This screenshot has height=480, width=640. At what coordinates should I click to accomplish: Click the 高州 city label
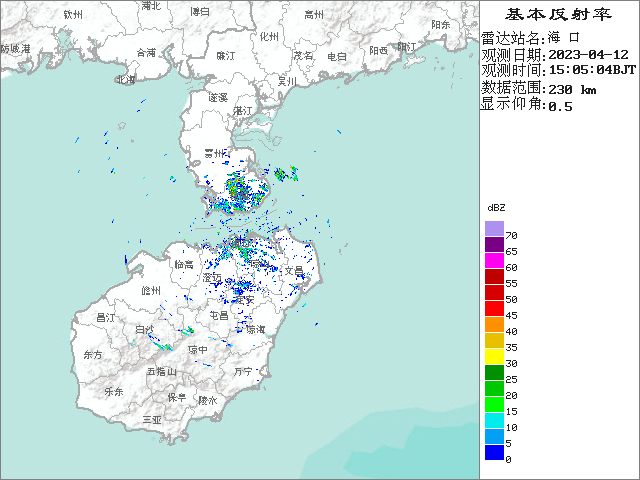pos(314,15)
